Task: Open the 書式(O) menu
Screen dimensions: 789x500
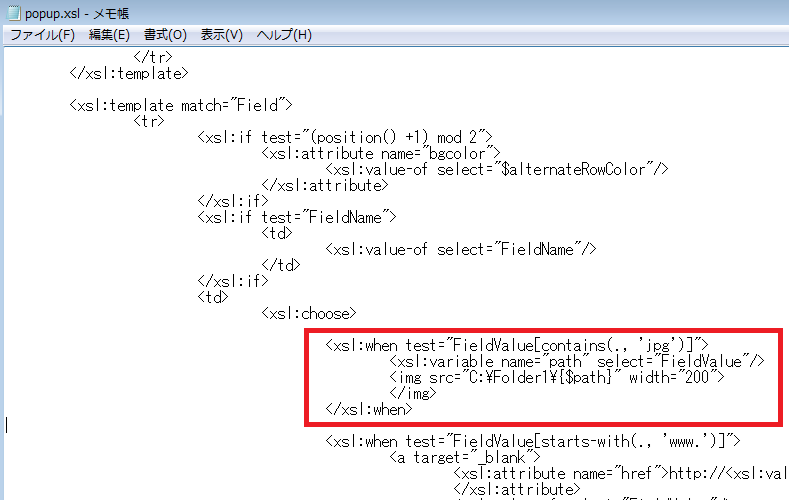Action: 165,35
